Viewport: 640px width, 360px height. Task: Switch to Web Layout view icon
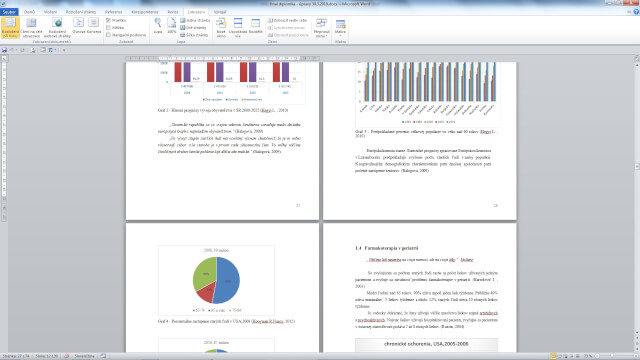(57, 28)
